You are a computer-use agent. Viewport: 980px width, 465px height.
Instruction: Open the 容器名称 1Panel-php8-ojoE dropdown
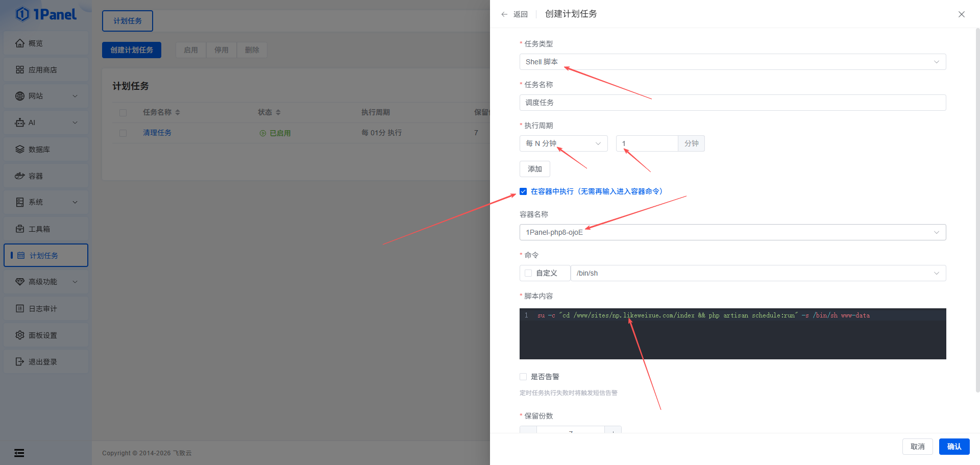click(732, 232)
